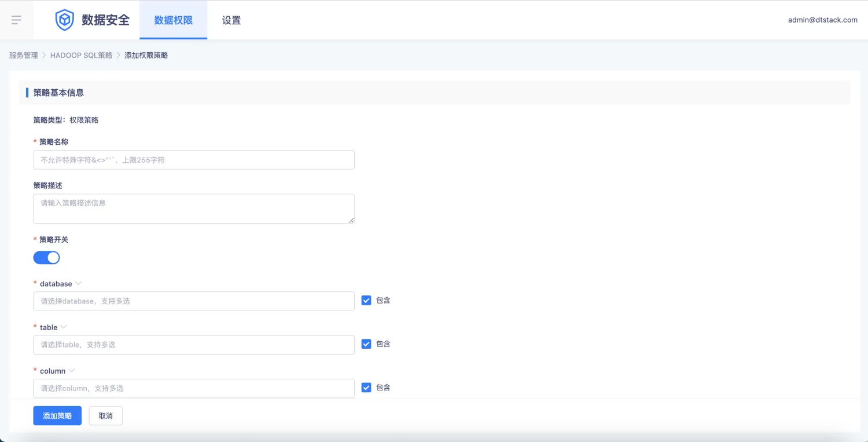868x442 pixels.
Task: Focus the 策略名称 input field
Action: [194, 160]
